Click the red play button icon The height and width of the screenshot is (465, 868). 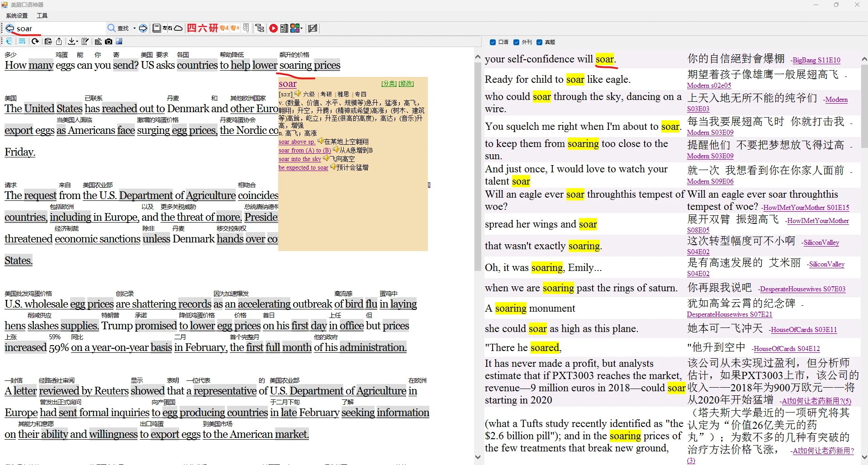pos(273,28)
